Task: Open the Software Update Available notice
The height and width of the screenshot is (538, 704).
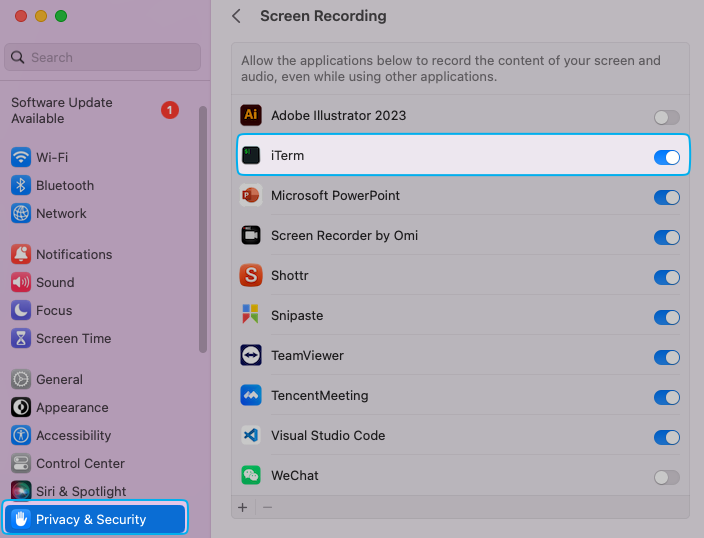Action: pos(62,110)
